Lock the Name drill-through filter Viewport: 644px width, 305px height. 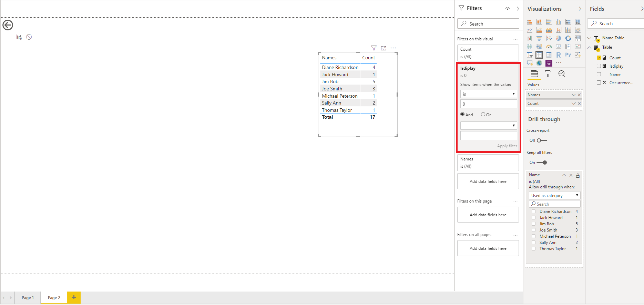click(x=578, y=176)
